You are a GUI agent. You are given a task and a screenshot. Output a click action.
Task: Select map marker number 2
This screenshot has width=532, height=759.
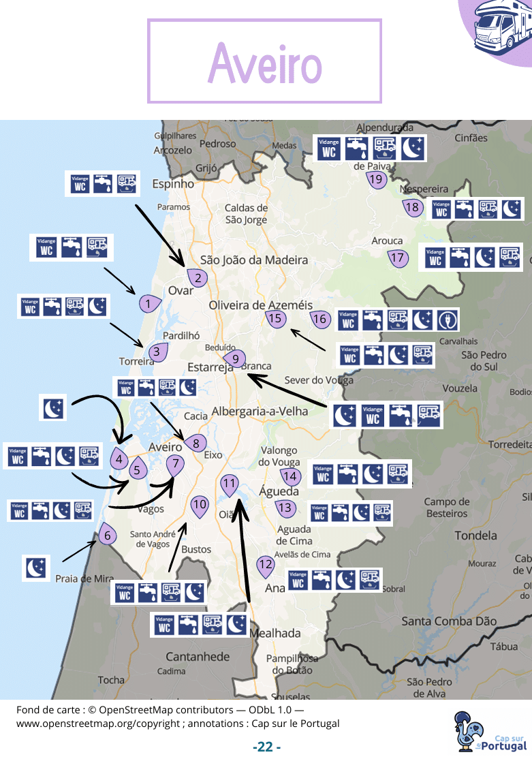click(x=198, y=278)
